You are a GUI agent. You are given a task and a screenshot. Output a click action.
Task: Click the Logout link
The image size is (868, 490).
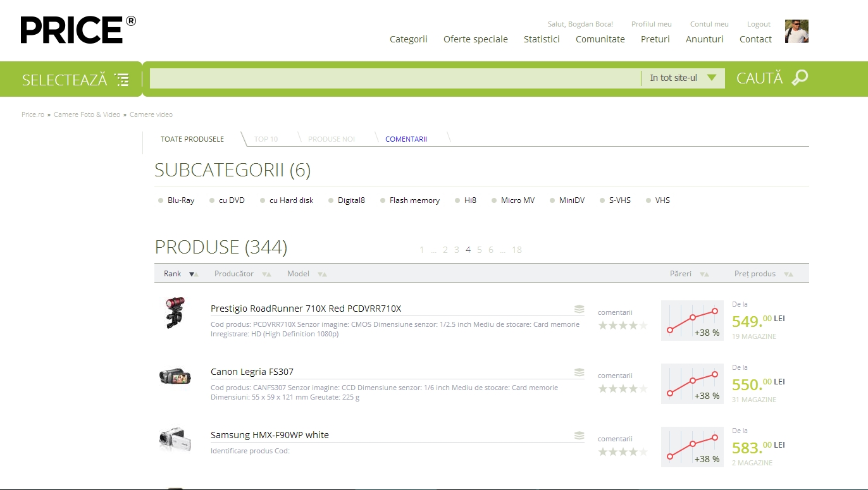(759, 24)
